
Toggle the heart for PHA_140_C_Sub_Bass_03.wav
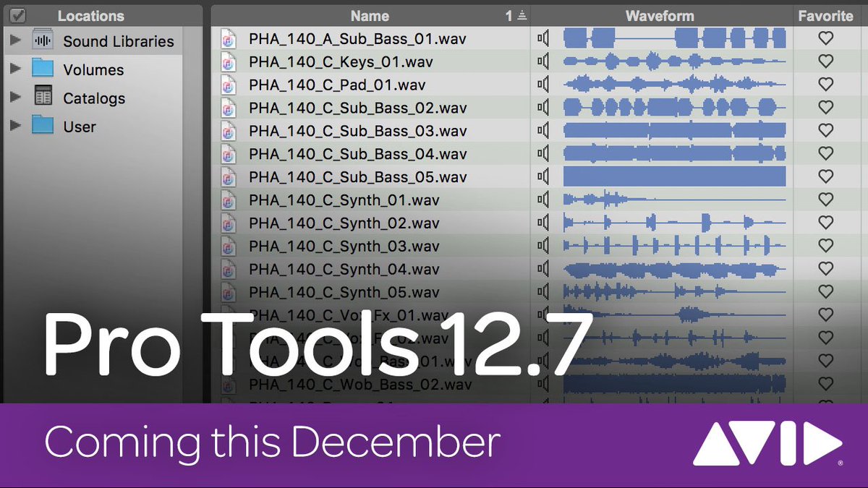pyautogui.click(x=825, y=131)
